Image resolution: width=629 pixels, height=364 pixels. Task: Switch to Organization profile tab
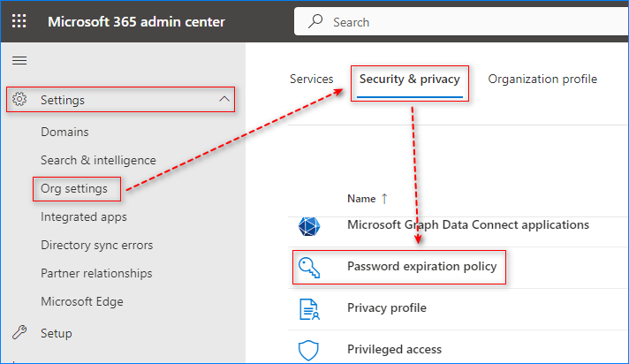[542, 79]
